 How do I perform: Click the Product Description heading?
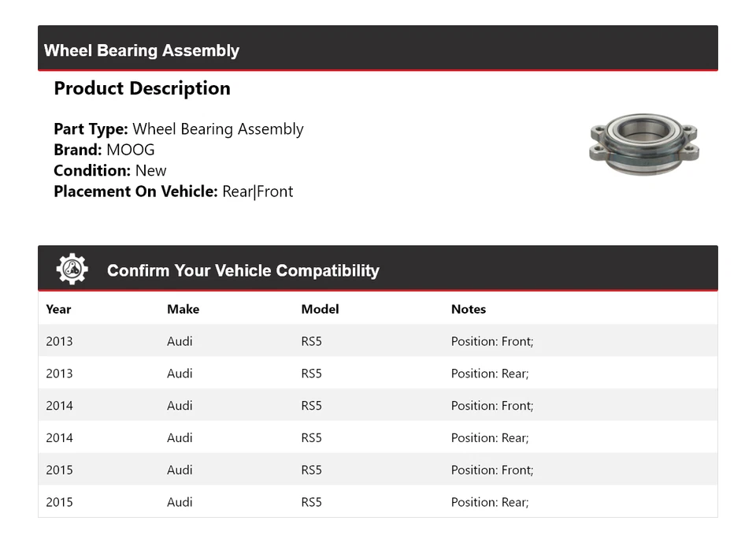(x=142, y=88)
